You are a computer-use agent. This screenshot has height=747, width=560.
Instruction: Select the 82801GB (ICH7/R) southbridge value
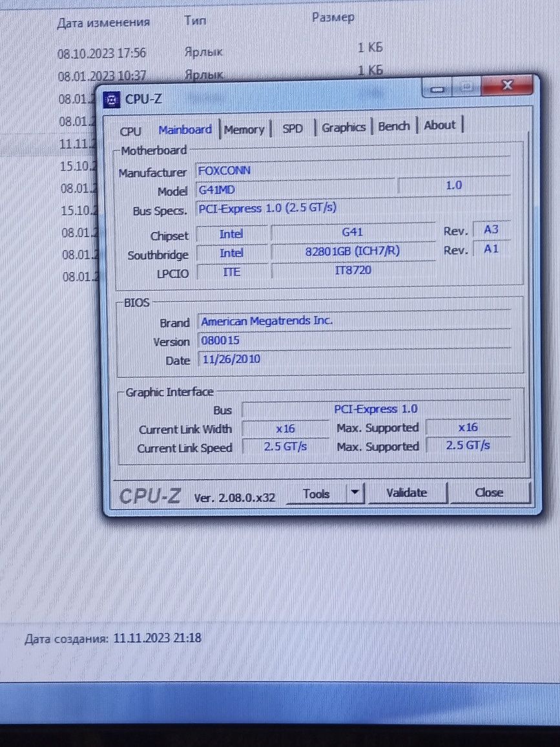click(x=353, y=251)
